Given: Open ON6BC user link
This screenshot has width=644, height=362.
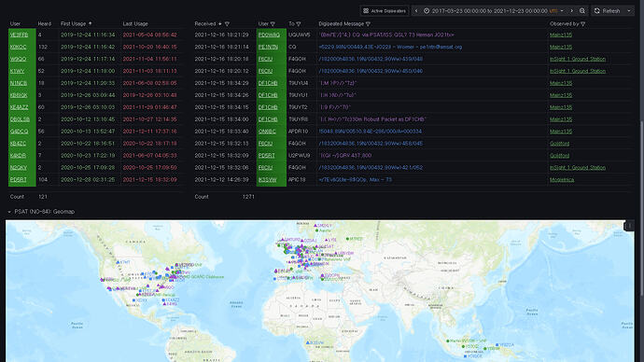Looking at the screenshot, I should (x=267, y=132).
